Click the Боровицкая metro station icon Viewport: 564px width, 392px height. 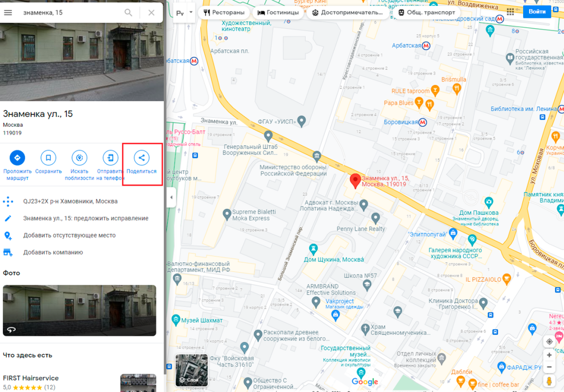[x=423, y=122]
